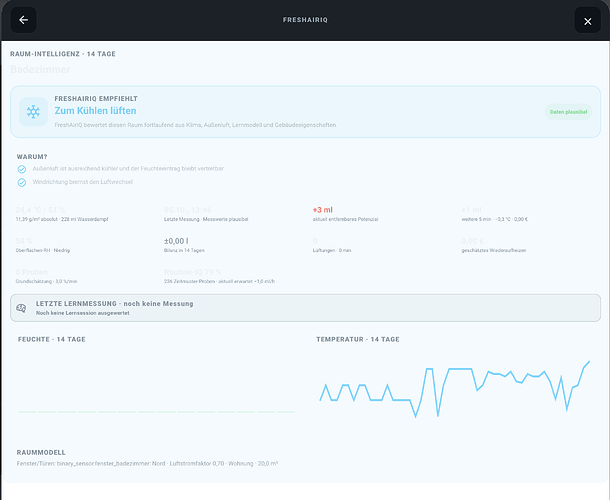This screenshot has width=610, height=500.
Task: Click the 'Daten plausibel' badge
Action: [568, 112]
